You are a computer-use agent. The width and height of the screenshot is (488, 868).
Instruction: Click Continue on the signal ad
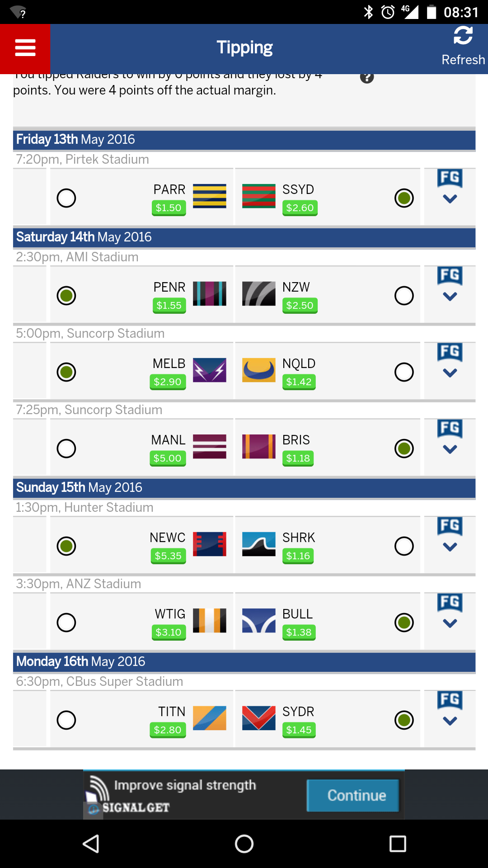click(x=352, y=795)
